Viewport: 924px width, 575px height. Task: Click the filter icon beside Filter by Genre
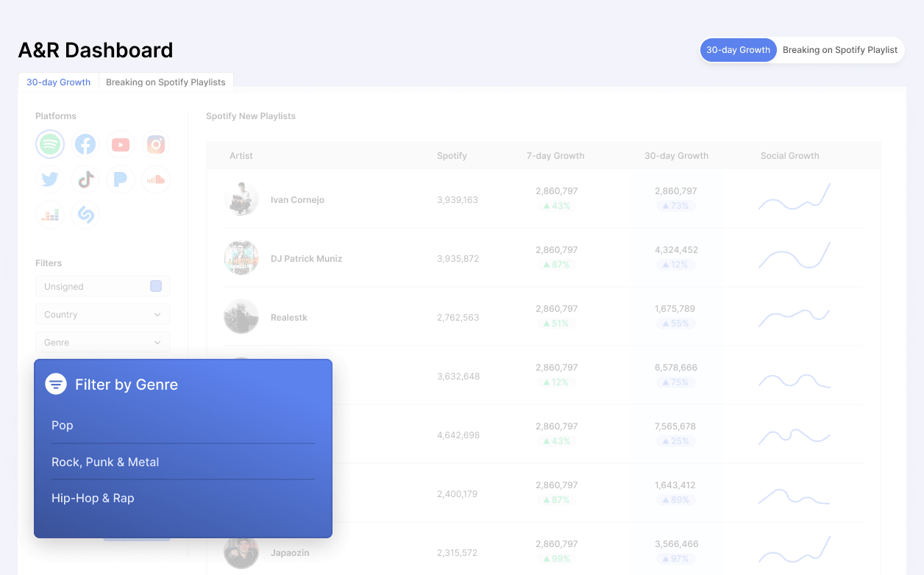pyautogui.click(x=56, y=384)
